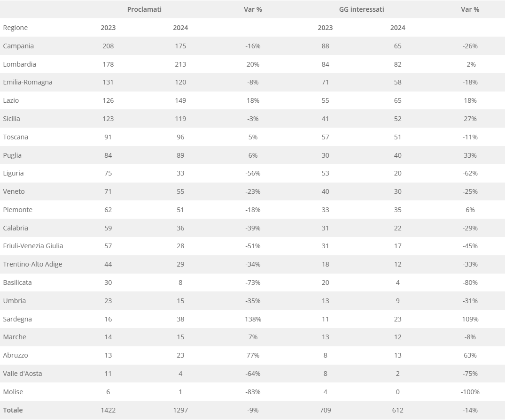Select Abruzzo's 77% variation value
The height and width of the screenshot is (420, 505).
pyautogui.click(x=253, y=355)
